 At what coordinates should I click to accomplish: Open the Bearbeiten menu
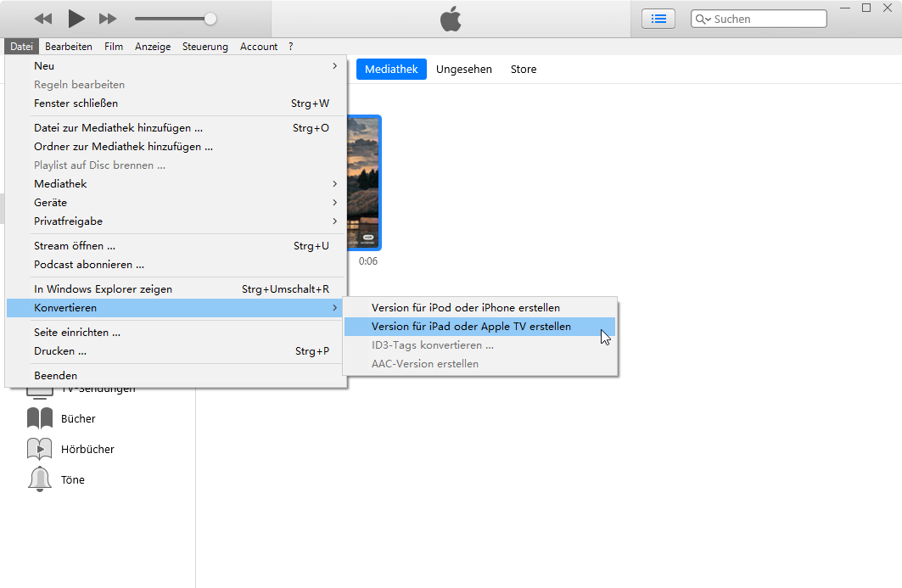tap(69, 47)
